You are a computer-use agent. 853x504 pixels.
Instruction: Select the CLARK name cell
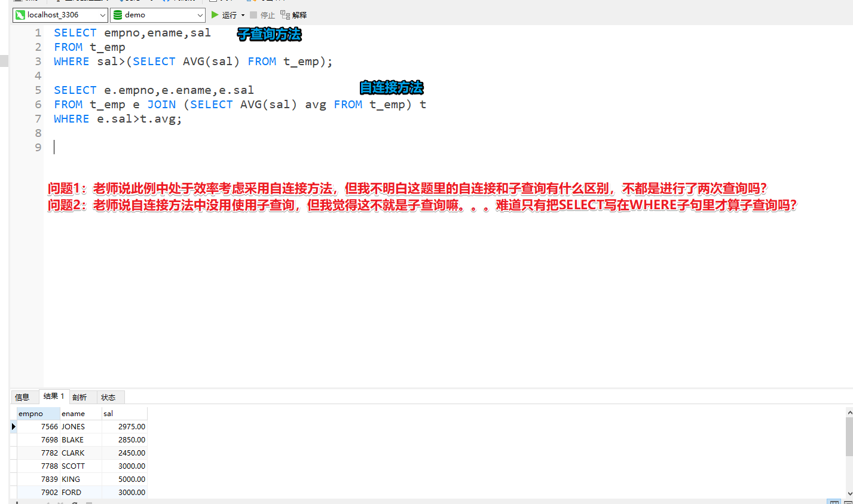(81, 453)
